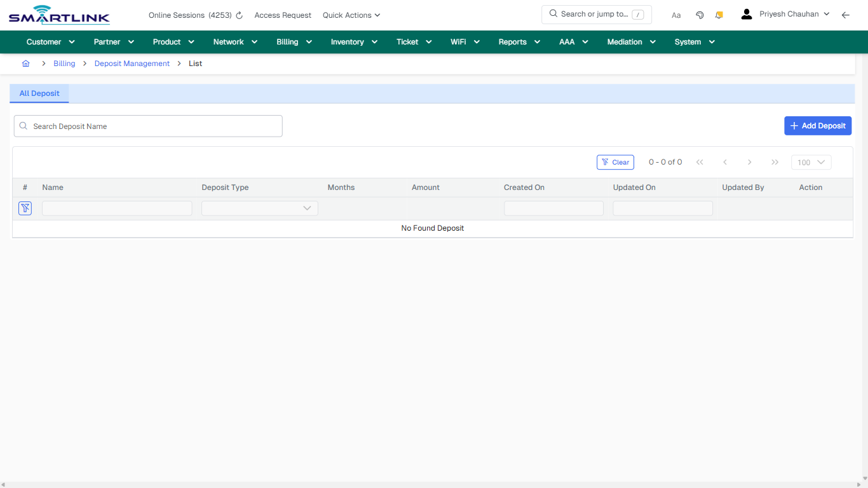Click the Clear filters button
The height and width of the screenshot is (488, 868).
tap(615, 162)
